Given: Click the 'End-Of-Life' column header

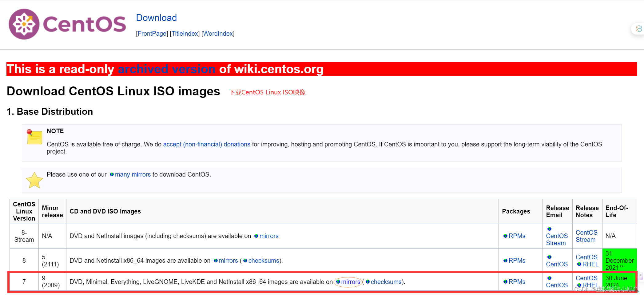Looking at the screenshot, I should coord(619,211).
